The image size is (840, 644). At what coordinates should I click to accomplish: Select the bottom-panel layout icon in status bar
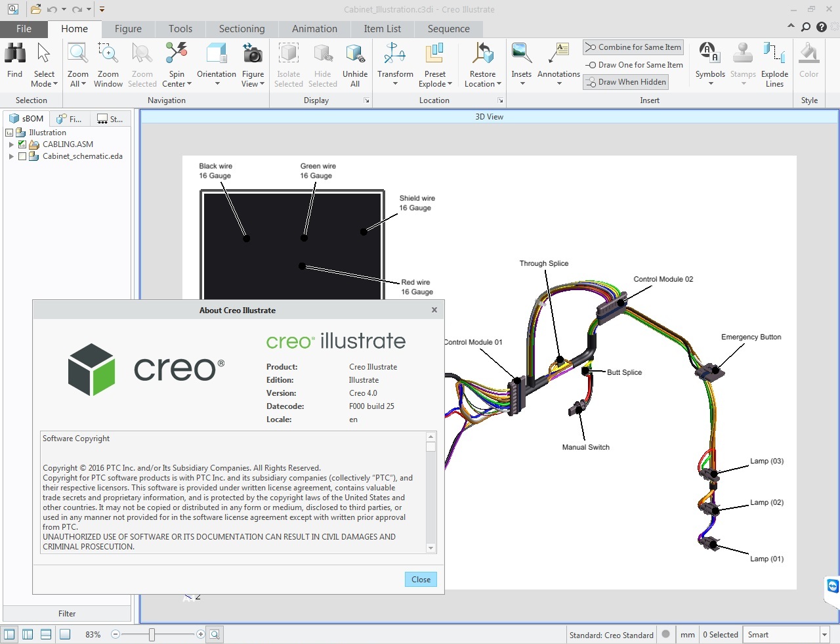tap(46, 634)
